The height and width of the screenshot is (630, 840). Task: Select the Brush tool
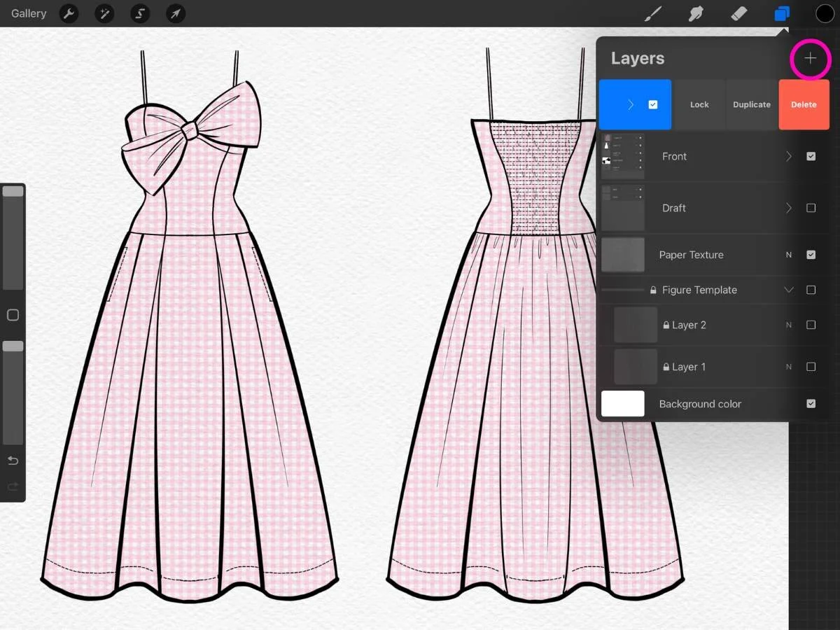(652, 13)
